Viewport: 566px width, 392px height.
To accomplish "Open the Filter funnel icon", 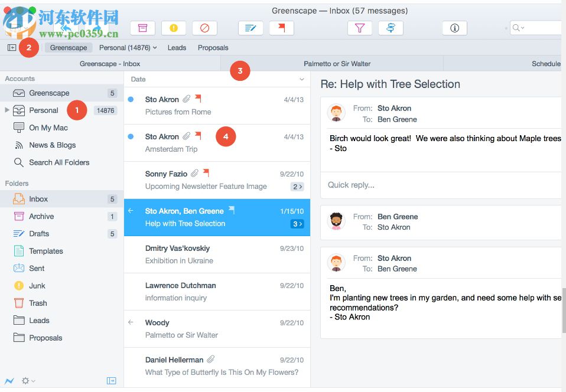I will point(360,28).
